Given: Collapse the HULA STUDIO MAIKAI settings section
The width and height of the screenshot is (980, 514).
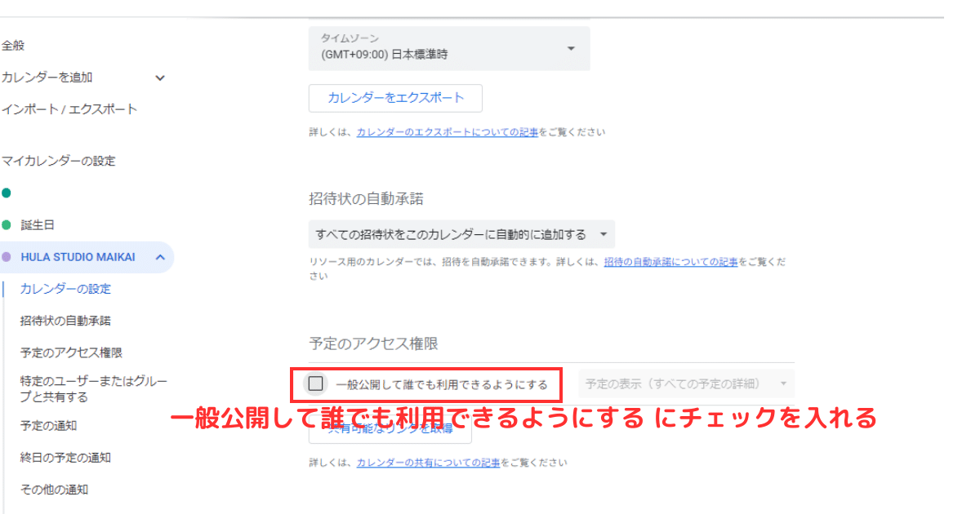Looking at the screenshot, I should click(160, 257).
